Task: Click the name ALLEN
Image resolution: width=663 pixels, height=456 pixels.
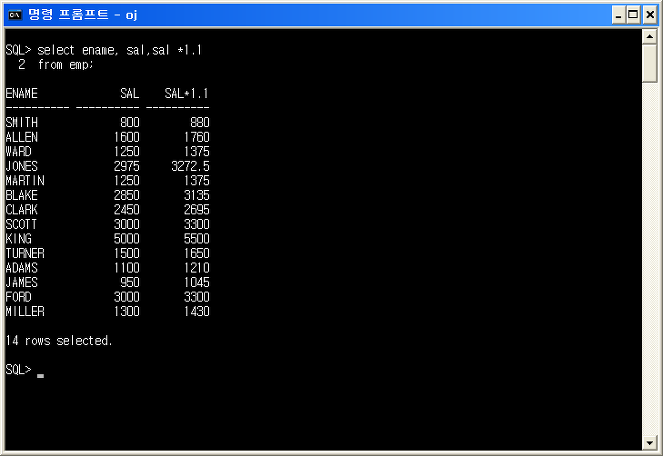Action: (x=22, y=137)
